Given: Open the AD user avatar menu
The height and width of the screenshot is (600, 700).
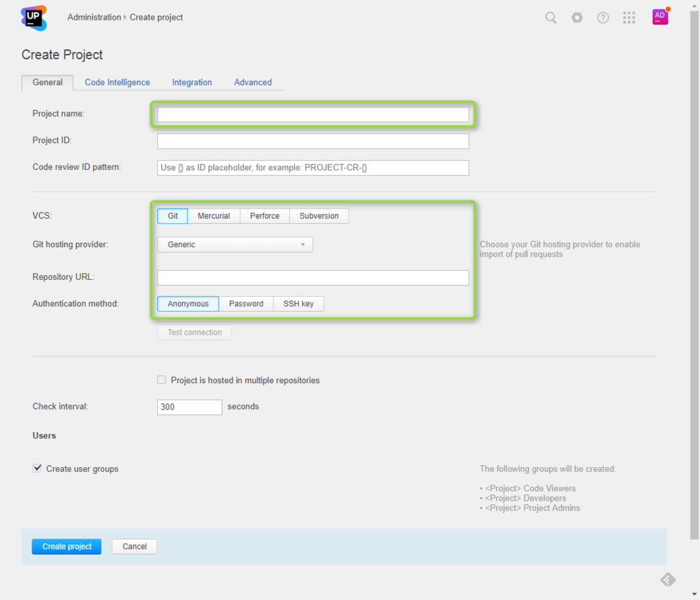Looking at the screenshot, I should coord(660,16).
